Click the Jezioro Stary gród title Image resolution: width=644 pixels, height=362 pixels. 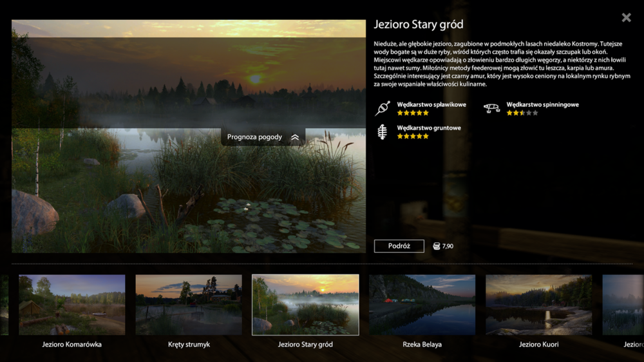coord(418,24)
